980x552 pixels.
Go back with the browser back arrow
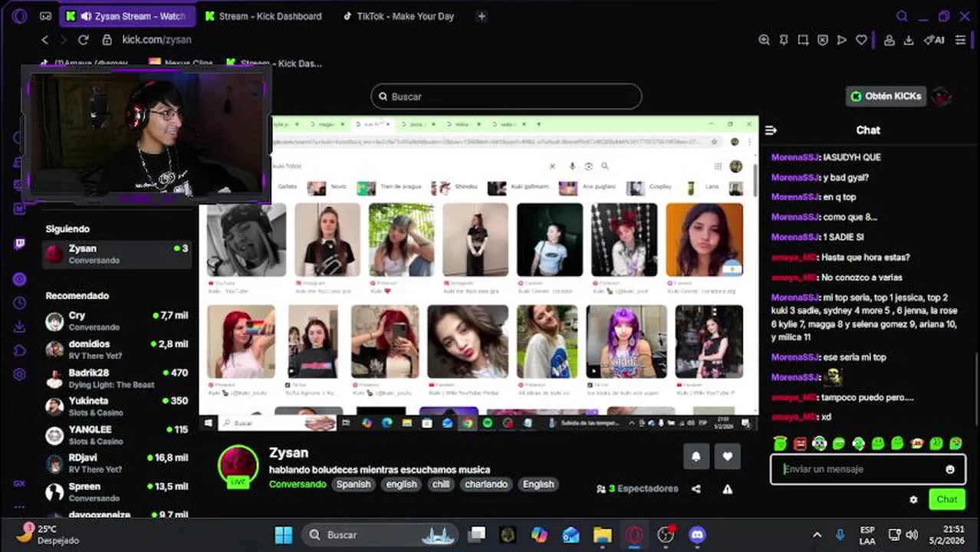(x=45, y=40)
